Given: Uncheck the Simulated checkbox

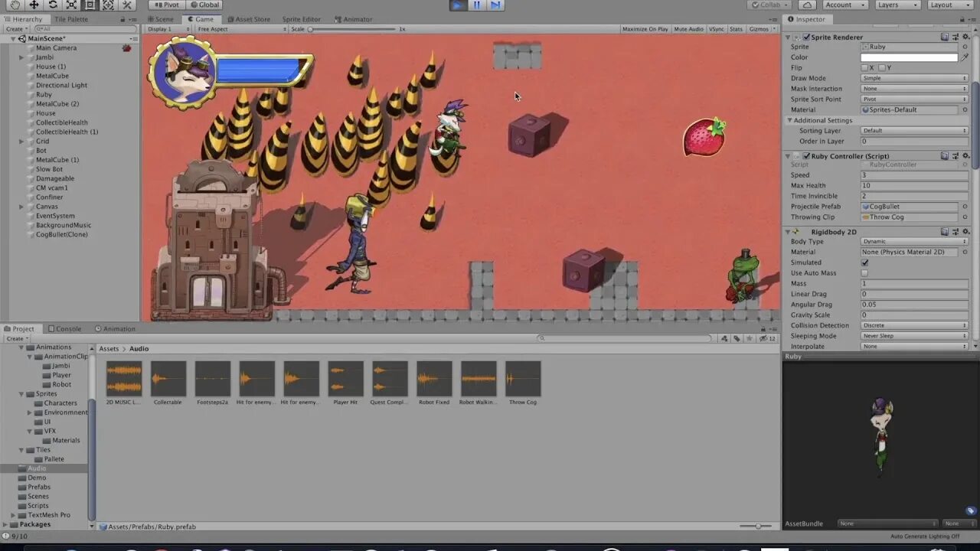Looking at the screenshot, I should [x=864, y=262].
